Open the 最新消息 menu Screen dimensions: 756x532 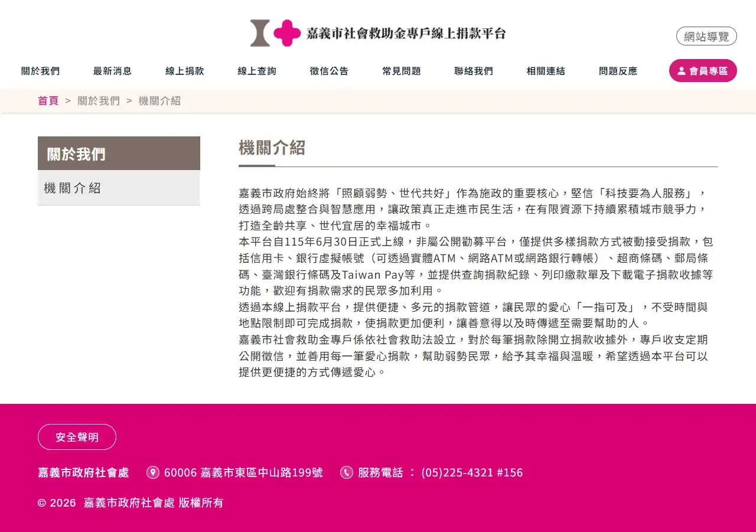click(x=113, y=71)
